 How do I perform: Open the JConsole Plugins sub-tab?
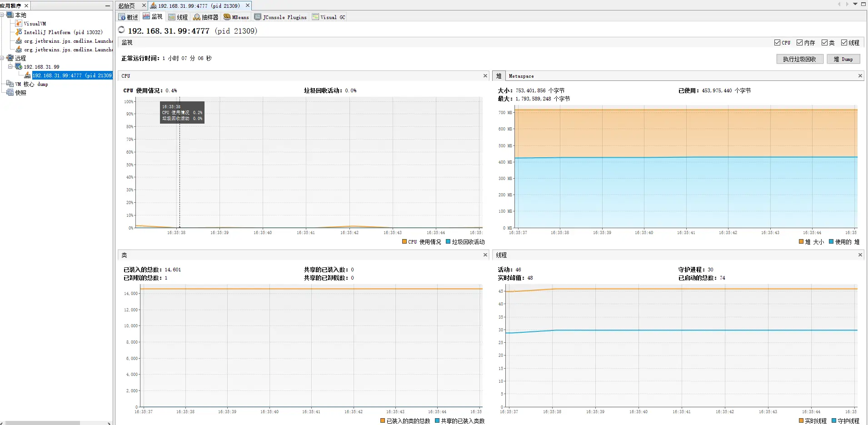click(280, 17)
